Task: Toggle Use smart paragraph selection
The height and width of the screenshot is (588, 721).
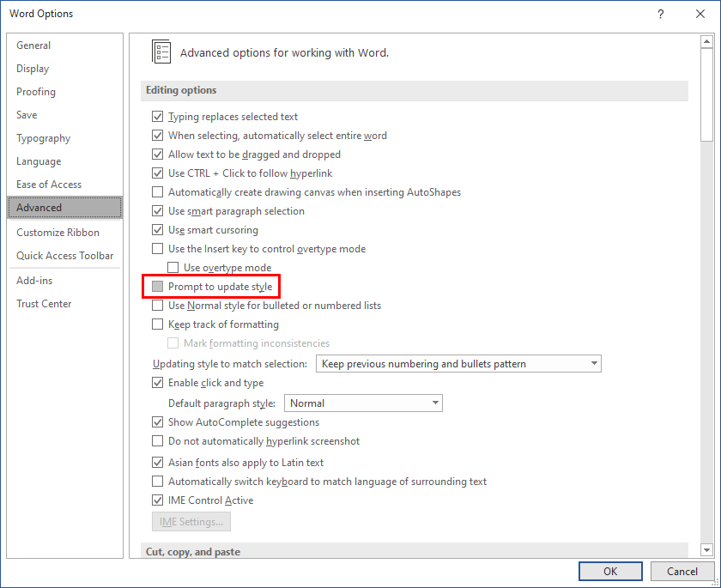Action: (x=157, y=210)
